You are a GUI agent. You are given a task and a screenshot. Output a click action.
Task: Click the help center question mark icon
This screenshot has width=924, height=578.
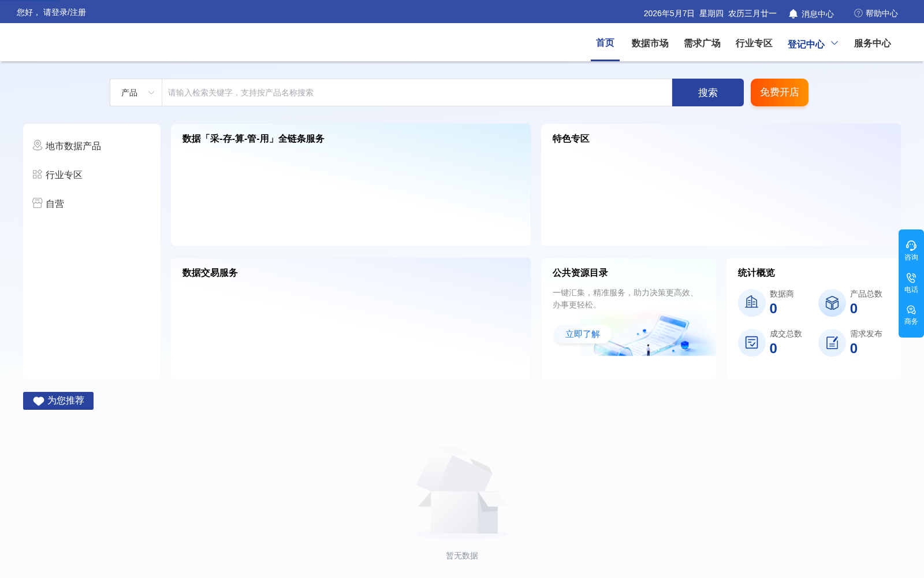coord(858,13)
